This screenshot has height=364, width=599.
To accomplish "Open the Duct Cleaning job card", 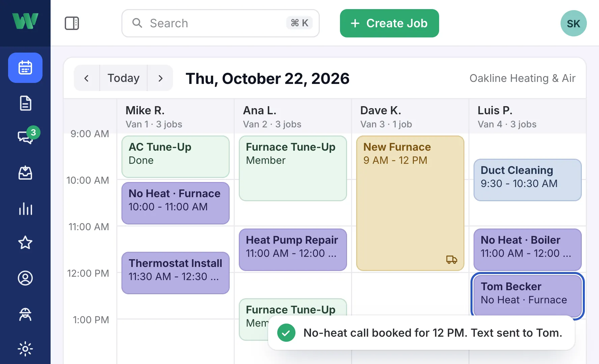I will [527, 180].
